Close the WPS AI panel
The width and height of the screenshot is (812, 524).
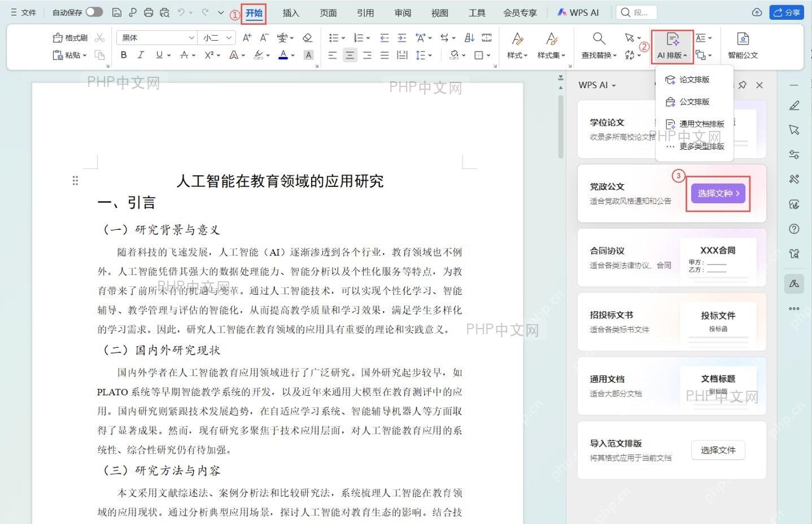[759, 85]
